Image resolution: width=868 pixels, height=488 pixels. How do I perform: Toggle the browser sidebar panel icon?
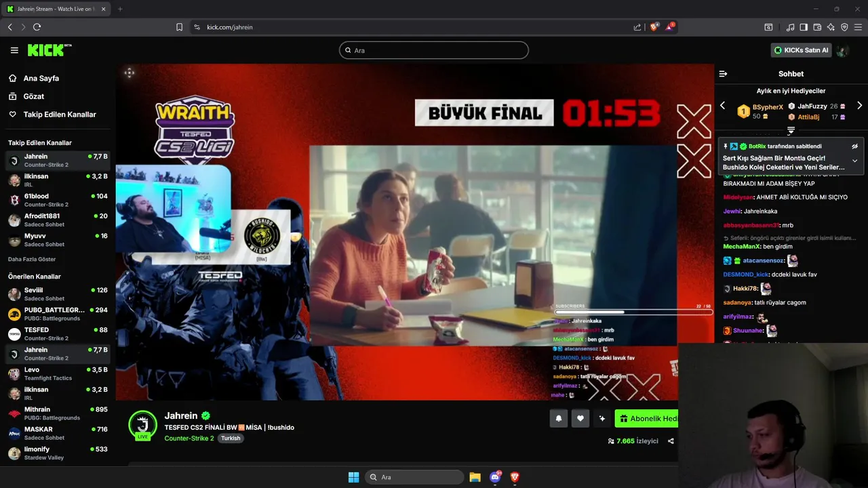tap(804, 27)
